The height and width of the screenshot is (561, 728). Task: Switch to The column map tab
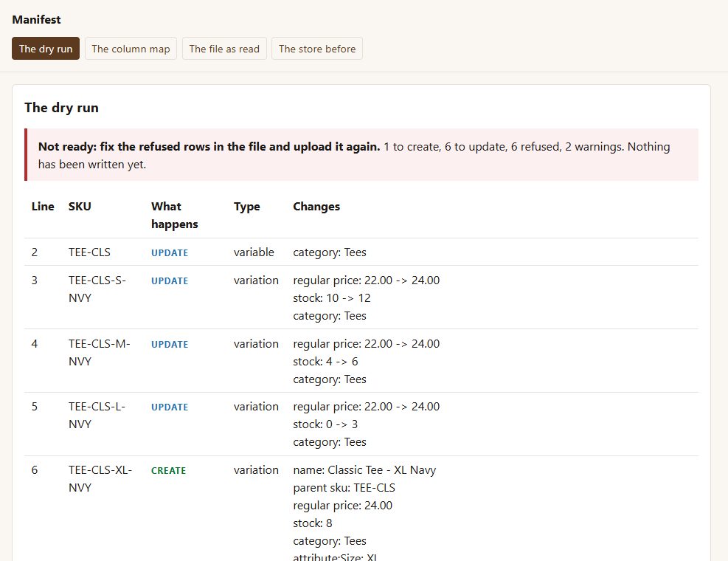pyautogui.click(x=131, y=48)
